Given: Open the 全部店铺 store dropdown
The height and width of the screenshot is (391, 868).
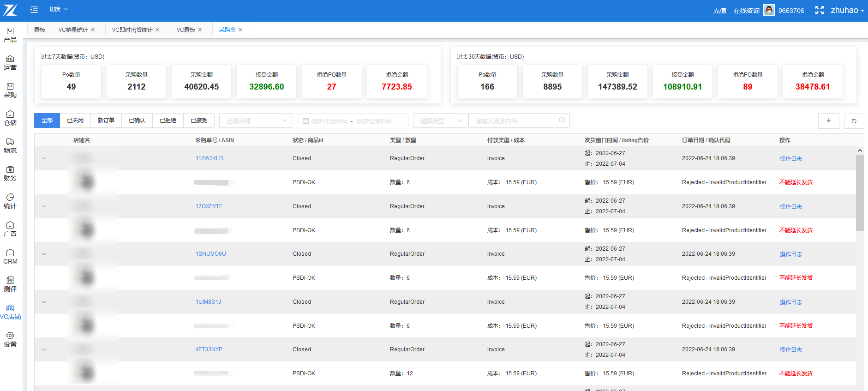Looking at the screenshot, I should pos(256,121).
